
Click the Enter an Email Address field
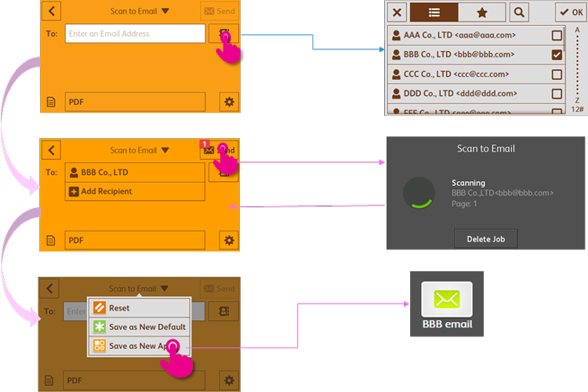[135, 34]
